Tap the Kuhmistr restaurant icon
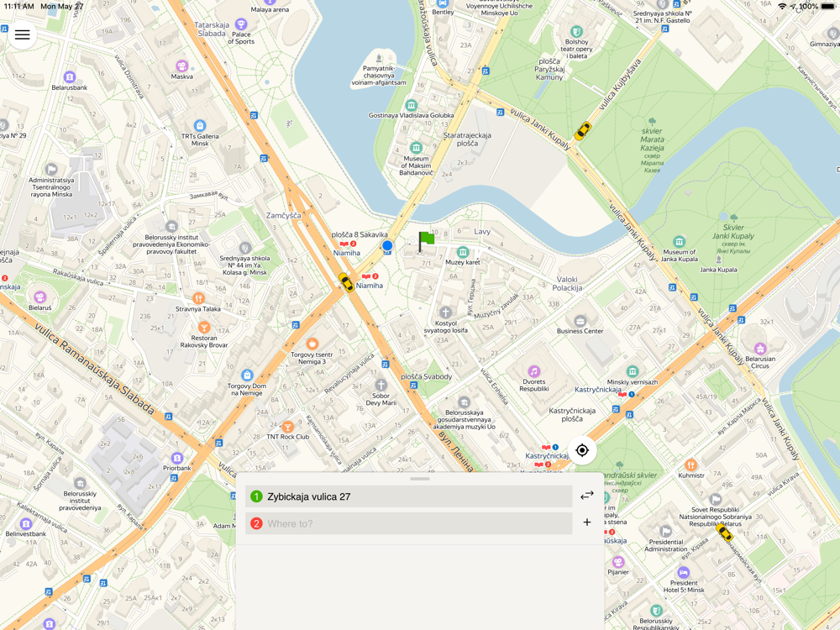840x630 pixels. click(x=690, y=465)
